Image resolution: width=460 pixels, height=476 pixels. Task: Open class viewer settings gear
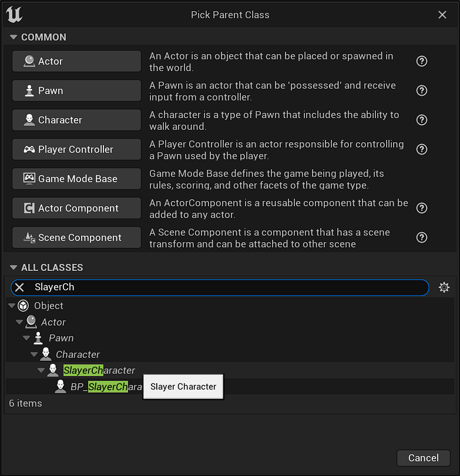[x=444, y=287]
